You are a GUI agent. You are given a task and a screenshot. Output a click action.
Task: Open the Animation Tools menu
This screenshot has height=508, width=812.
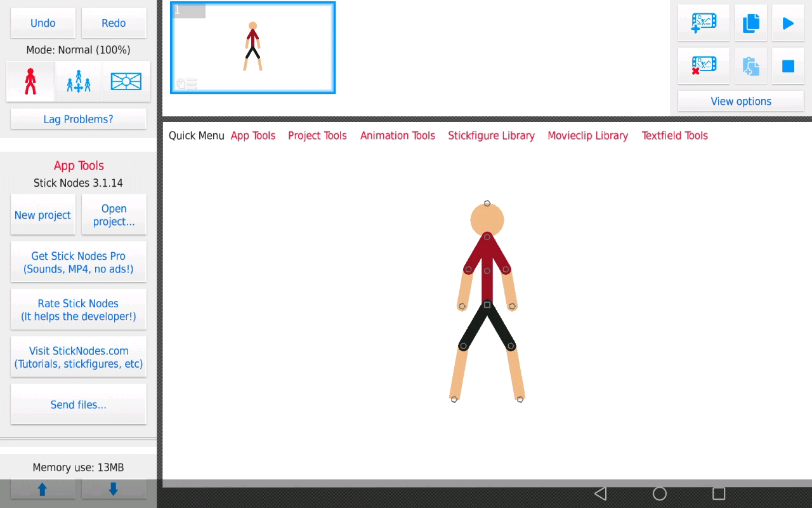tap(398, 135)
